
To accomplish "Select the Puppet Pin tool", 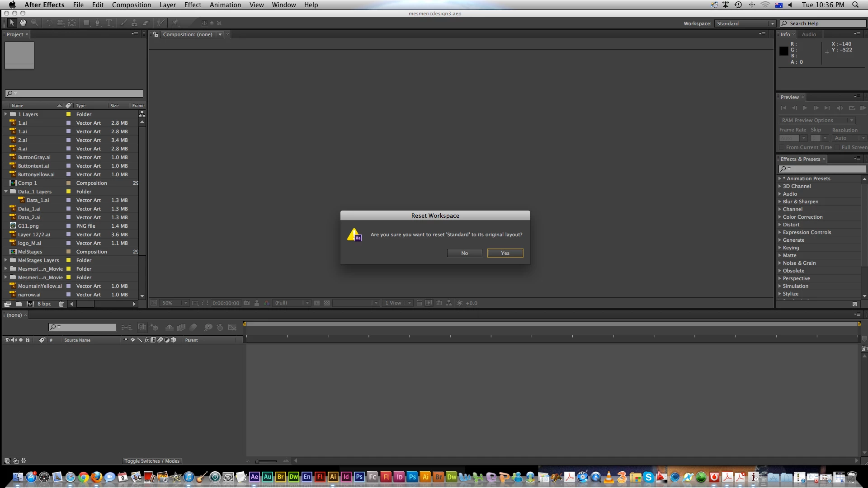I will pos(176,23).
